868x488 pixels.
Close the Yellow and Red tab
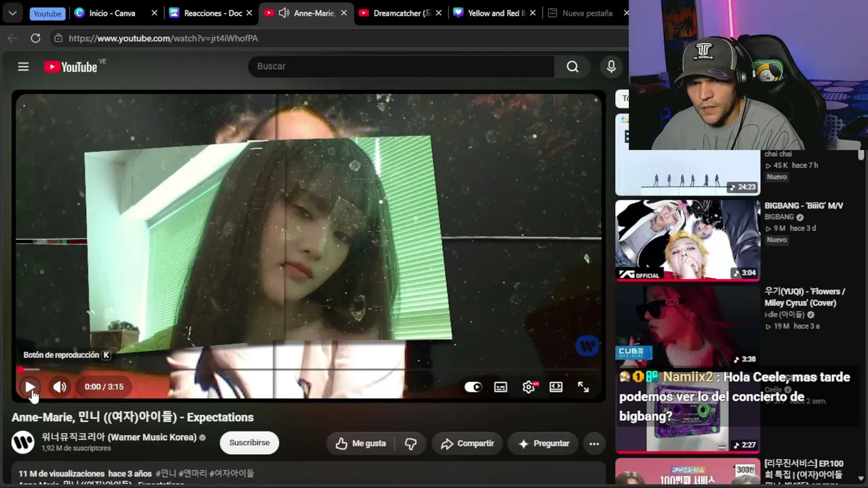533,13
